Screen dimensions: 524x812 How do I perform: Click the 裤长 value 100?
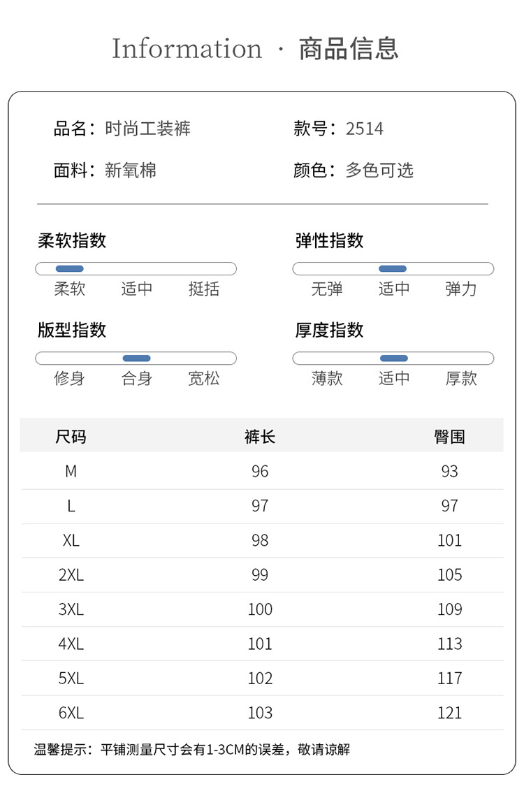pos(260,609)
